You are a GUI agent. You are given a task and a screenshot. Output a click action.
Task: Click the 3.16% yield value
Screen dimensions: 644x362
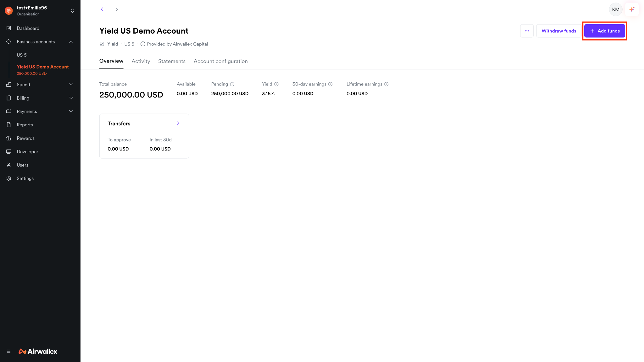pos(268,94)
